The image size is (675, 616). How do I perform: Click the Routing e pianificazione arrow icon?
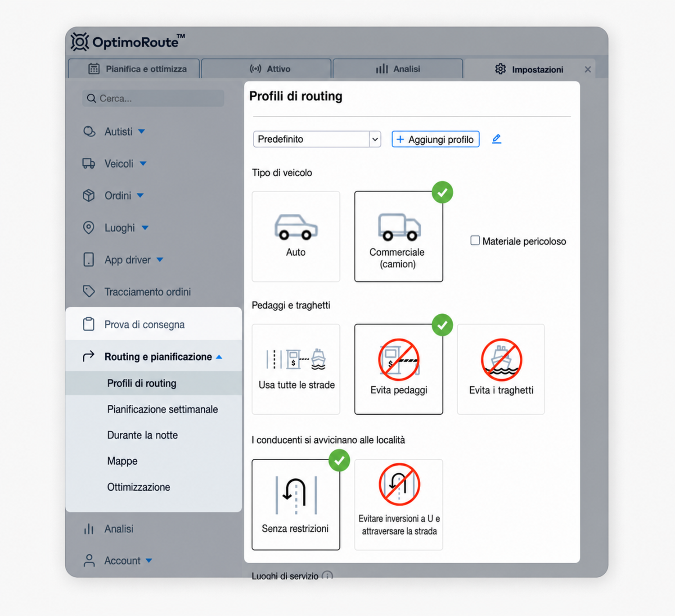(89, 356)
